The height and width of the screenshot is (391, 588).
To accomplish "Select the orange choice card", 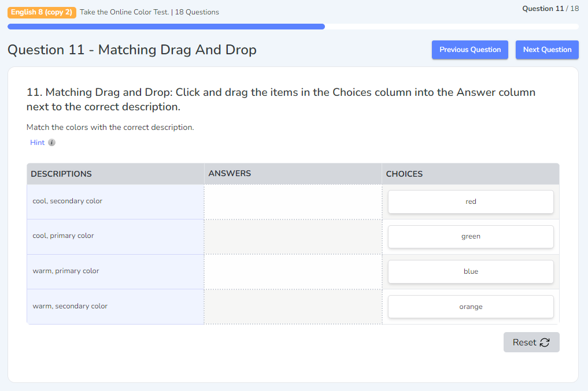I will coord(471,307).
